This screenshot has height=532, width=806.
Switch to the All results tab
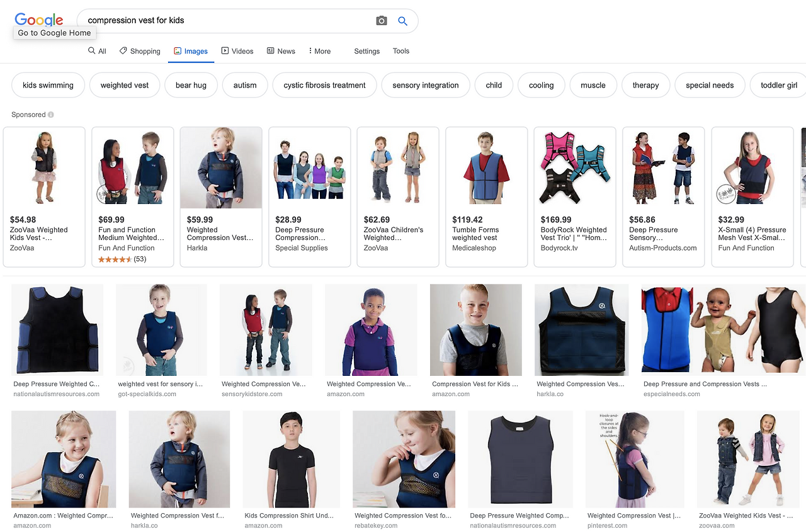coord(97,51)
